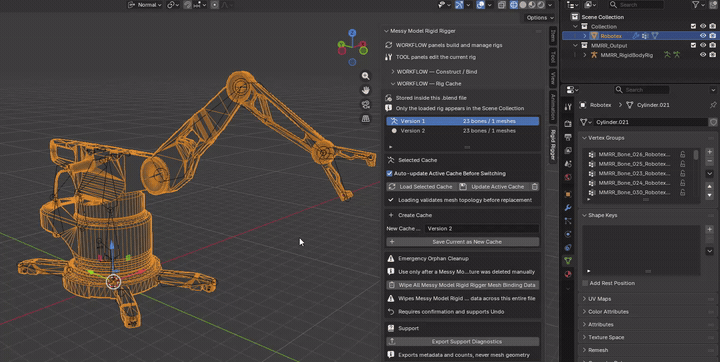Click the blue Z axis gizmo ball
This screenshot has width=720, height=362.
click(352, 33)
